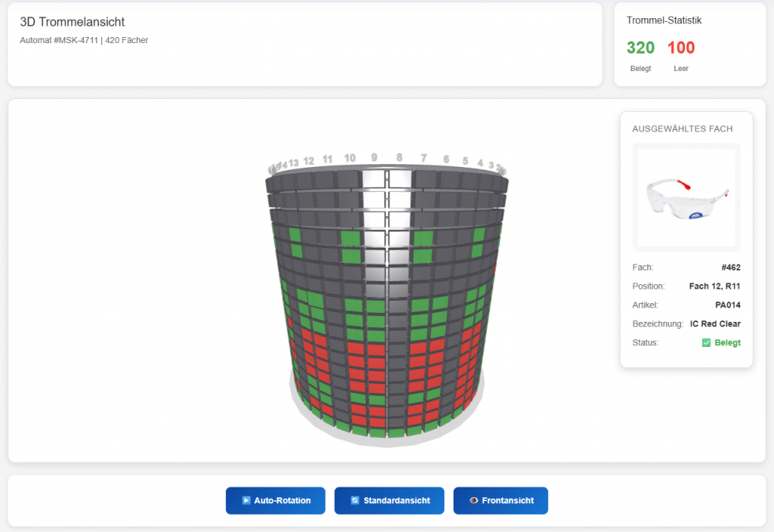Image resolution: width=774 pixels, height=532 pixels.
Task: Select top white highlighted compartment in column 9
Action: [374, 180]
